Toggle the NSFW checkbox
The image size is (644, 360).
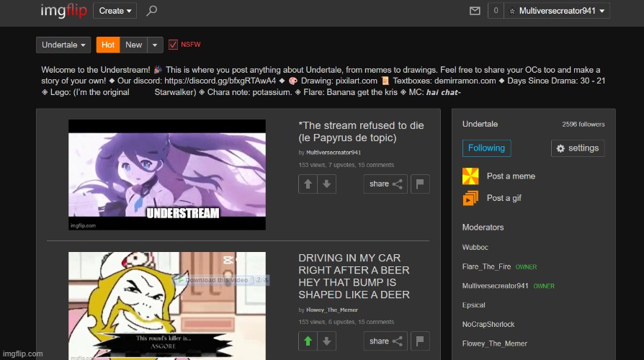pos(174,45)
